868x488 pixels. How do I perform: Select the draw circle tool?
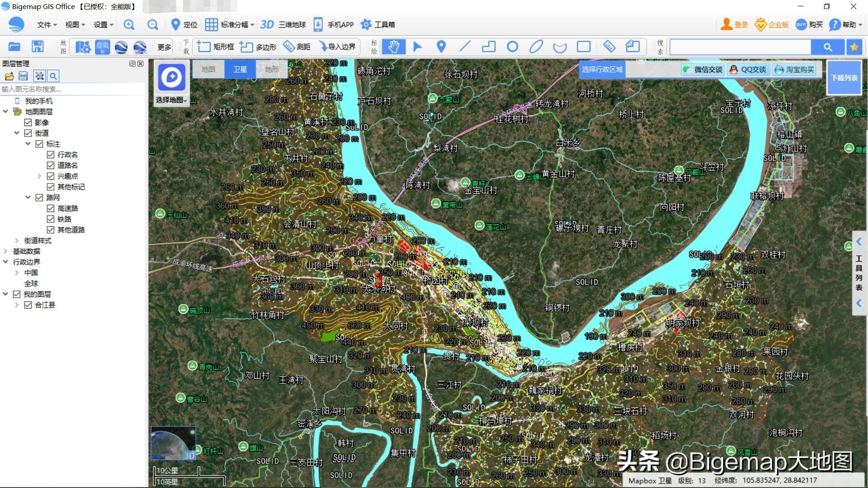click(x=512, y=47)
